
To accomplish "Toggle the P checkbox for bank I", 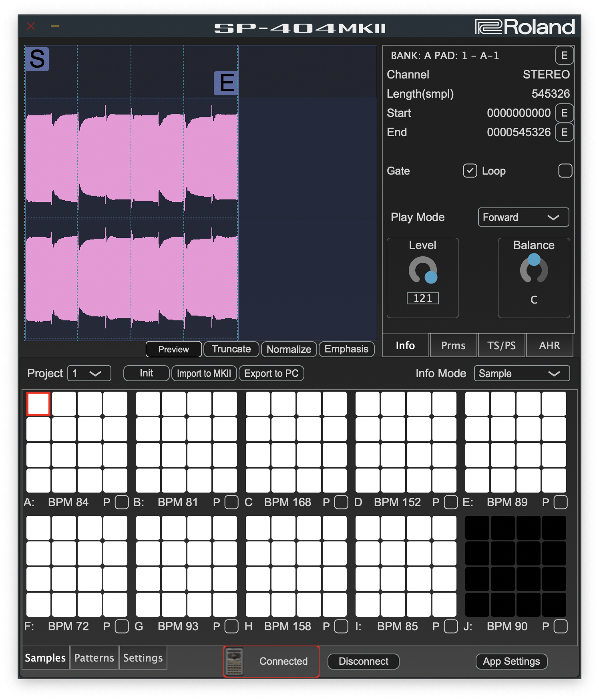I will tap(451, 626).
